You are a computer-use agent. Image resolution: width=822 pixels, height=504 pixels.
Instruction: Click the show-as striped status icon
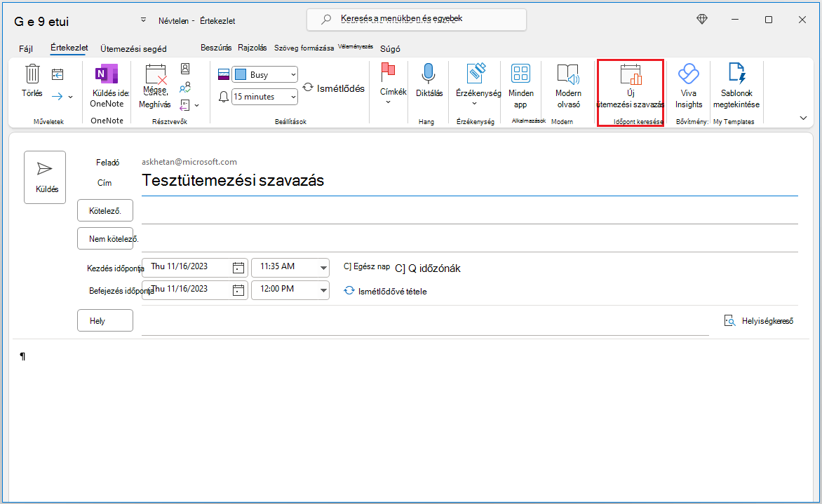[223, 75]
